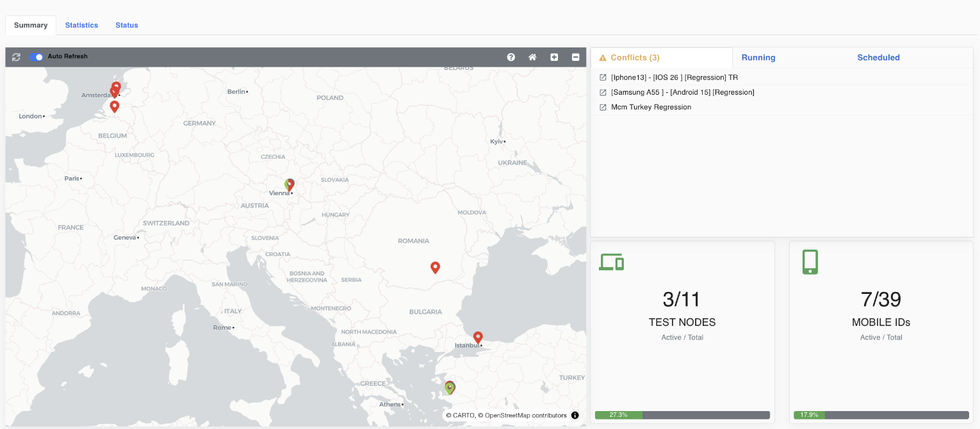Switch to the Running tab
This screenshot has height=429, width=980.
click(758, 58)
